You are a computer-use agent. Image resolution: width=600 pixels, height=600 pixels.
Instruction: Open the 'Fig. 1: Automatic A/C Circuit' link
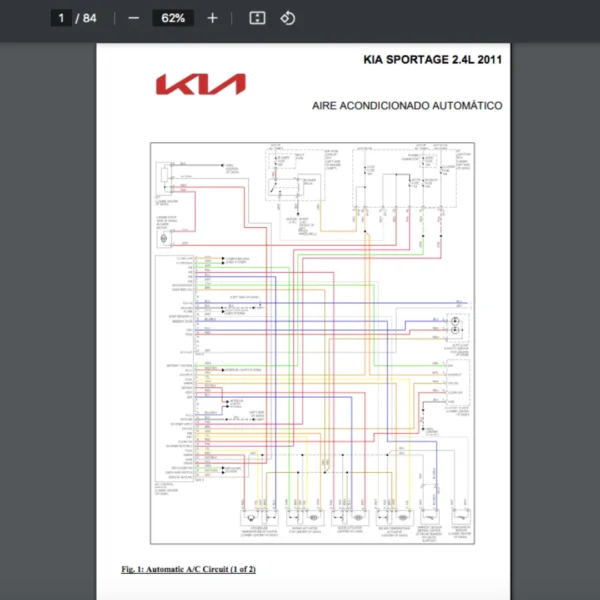189,569
